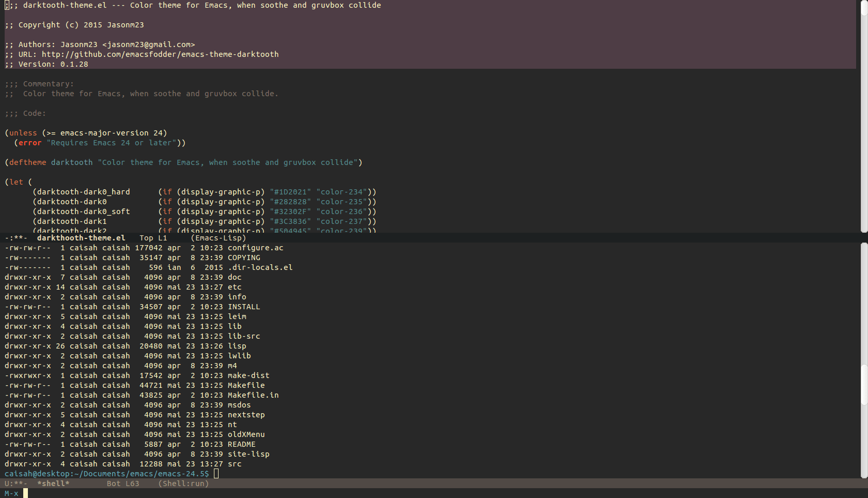The image size is (868, 498).
Task: Select the Makefile entry in listing
Action: 245,385
